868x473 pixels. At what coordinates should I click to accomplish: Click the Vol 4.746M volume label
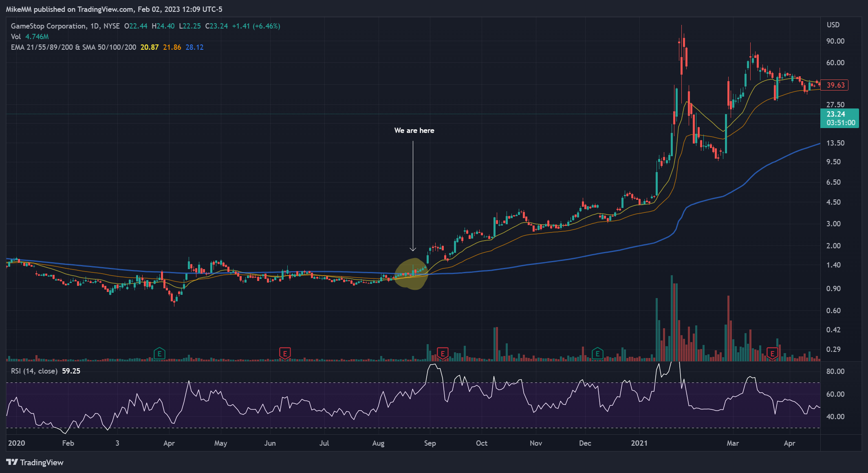click(30, 37)
